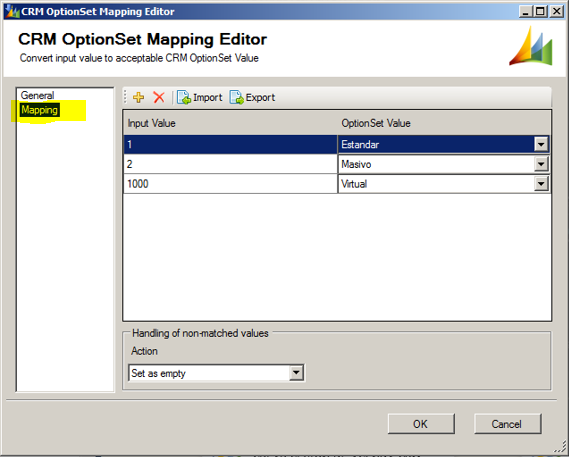Screen dimensions: 569x457
Task: Click the Export toolbar icon
Action: (236, 97)
